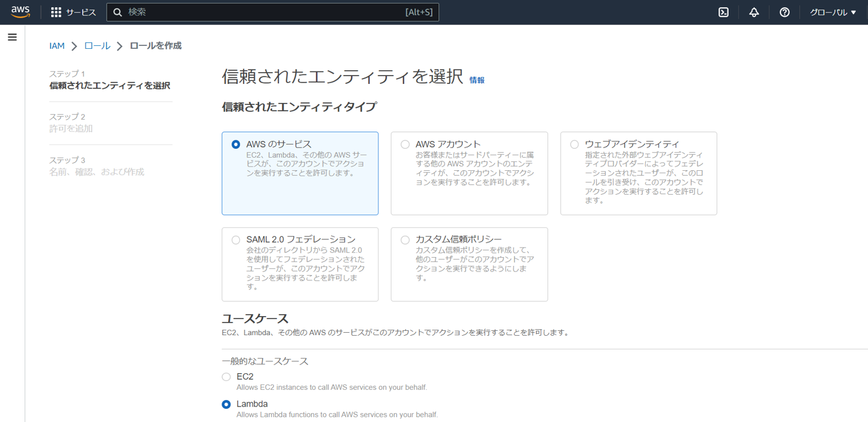The image size is (868, 422).
Task: Select the ウェブアイデンティティ radio option
Action: pyautogui.click(x=574, y=144)
